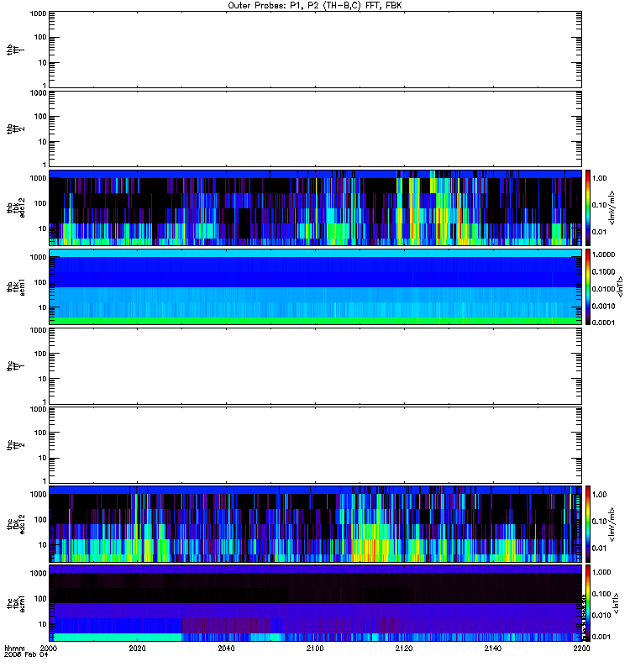Click the 'thb fbk edc12' y-axis label
630x672 pixels.
coord(16,207)
